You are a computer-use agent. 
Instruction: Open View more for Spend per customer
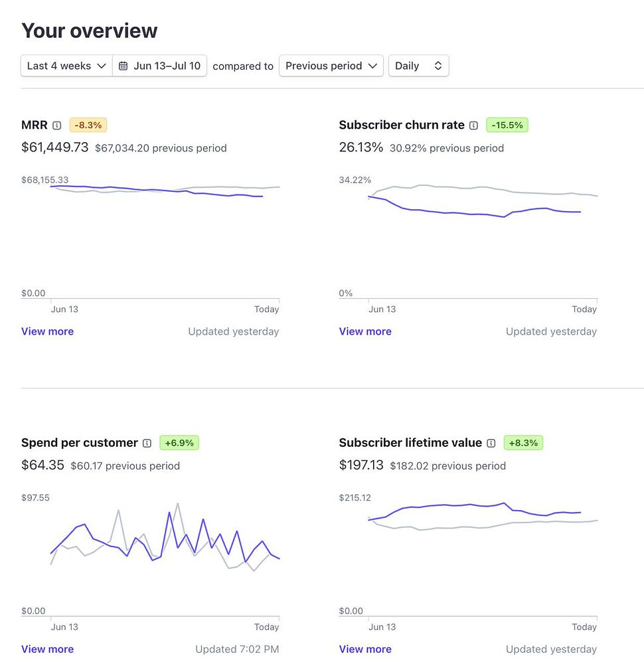(47, 649)
